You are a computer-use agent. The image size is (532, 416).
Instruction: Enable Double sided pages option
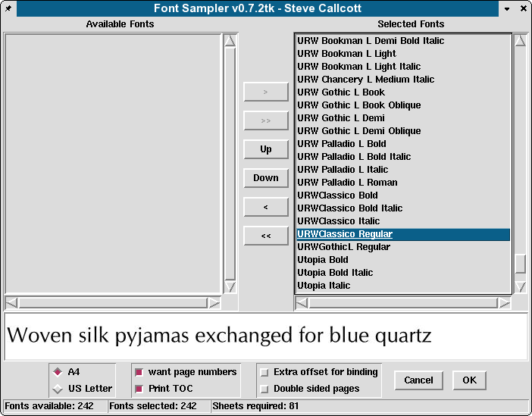(x=264, y=389)
